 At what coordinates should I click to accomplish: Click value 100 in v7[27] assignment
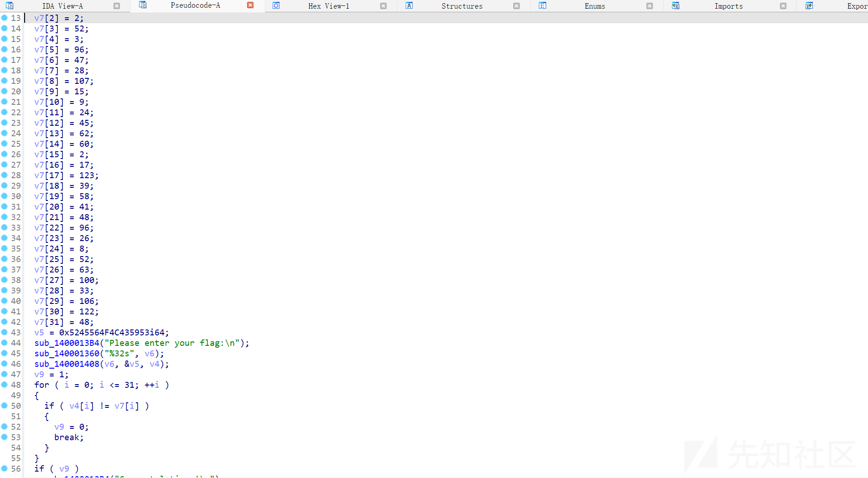coord(87,280)
